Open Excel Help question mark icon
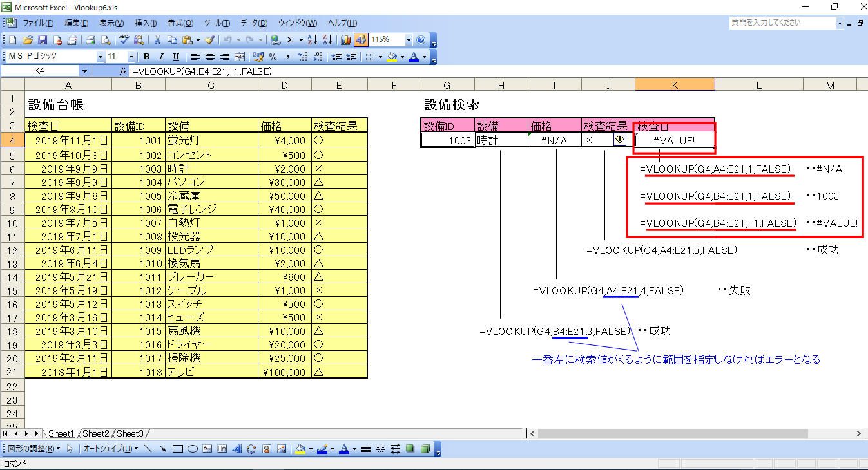This screenshot has width=868, height=470. (421, 40)
